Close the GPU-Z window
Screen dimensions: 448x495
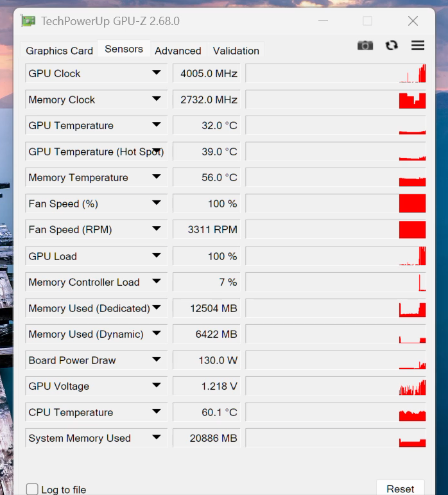[x=413, y=21]
